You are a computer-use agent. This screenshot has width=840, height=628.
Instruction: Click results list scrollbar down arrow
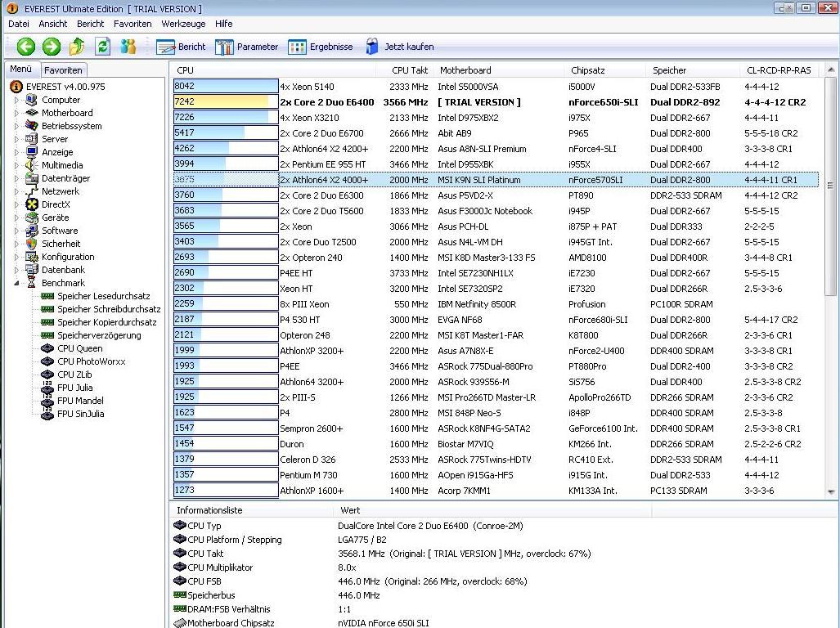(x=830, y=491)
